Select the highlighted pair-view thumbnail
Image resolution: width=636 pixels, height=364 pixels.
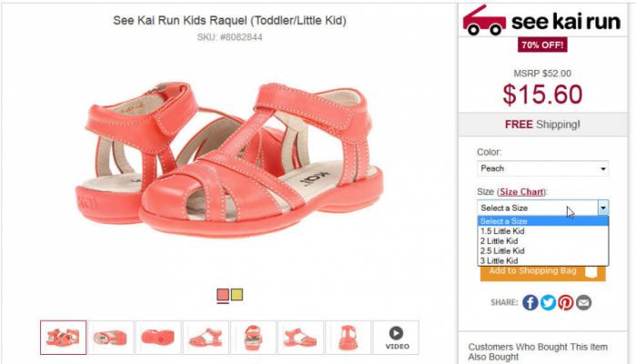(x=64, y=337)
